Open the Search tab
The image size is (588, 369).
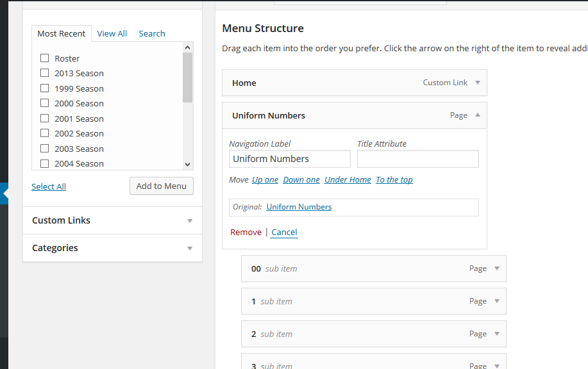pyautogui.click(x=152, y=34)
